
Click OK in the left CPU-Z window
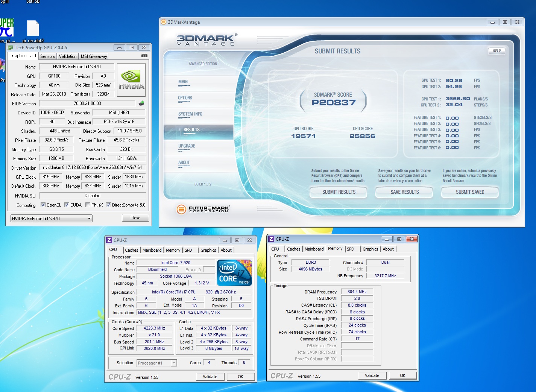pos(240,377)
